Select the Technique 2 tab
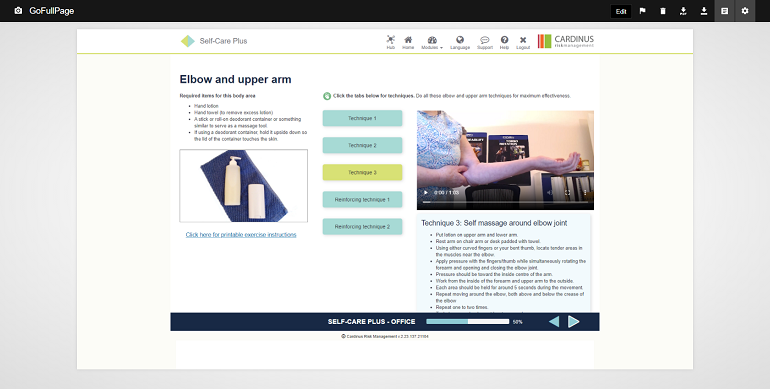The height and width of the screenshot is (389, 770). pyautogui.click(x=362, y=145)
